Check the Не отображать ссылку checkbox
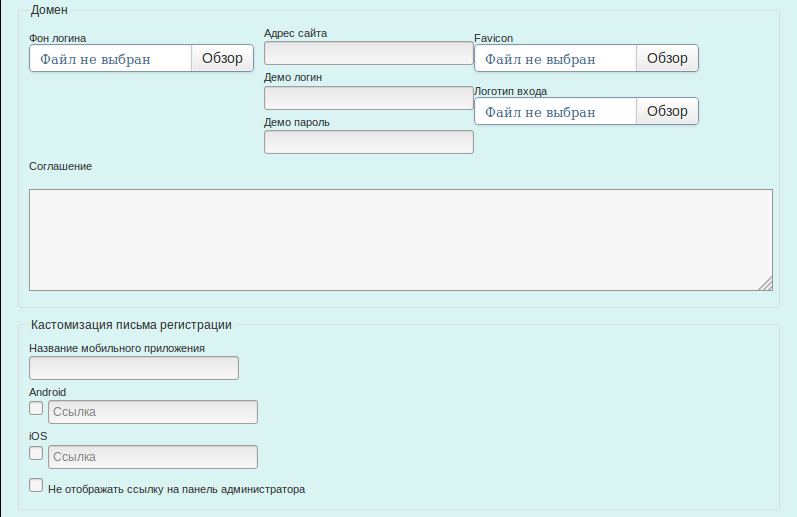The width and height of the screenshot is (797, 517). tap(37, 486)
